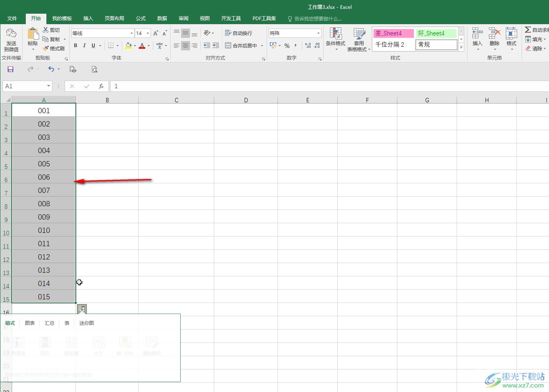
Task: Increase font size with the larger A icon
Action: (156, 33)
